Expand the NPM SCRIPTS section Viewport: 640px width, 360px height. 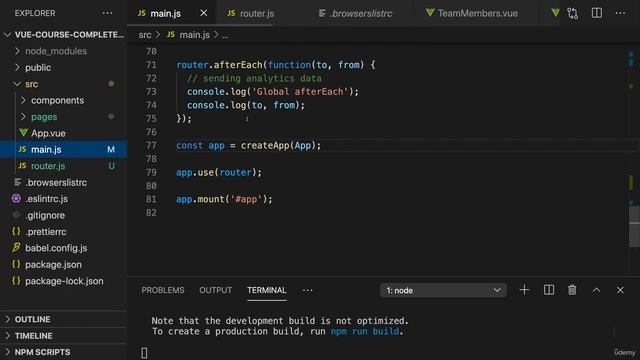tap(64, 352)
